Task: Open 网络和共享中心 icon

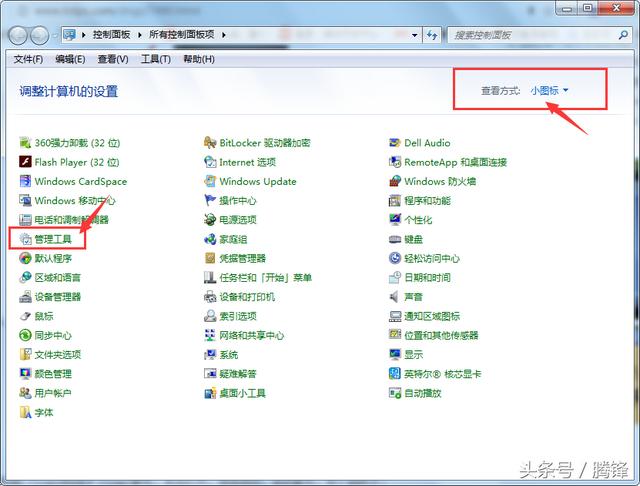Action: (210, 335)
